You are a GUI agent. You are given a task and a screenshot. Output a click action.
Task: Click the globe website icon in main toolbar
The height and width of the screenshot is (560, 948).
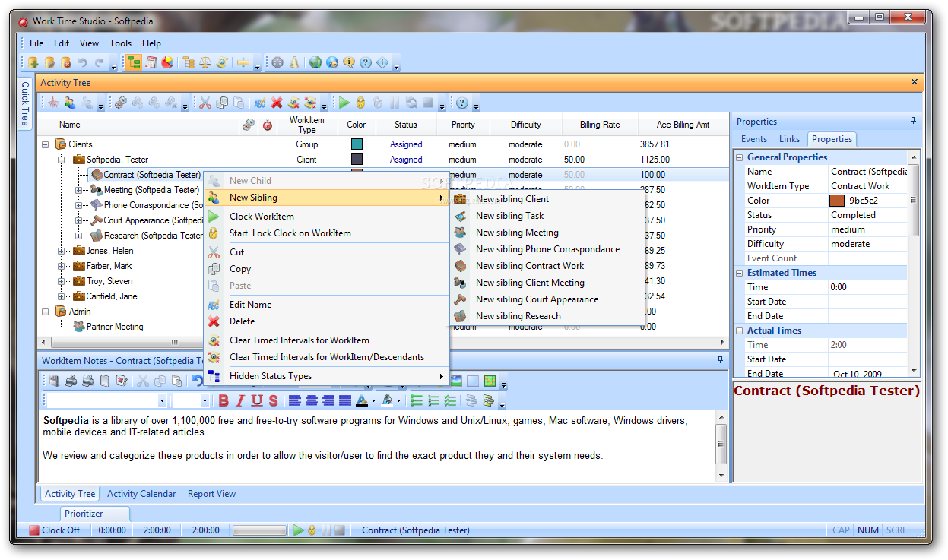tap(315, 62)
